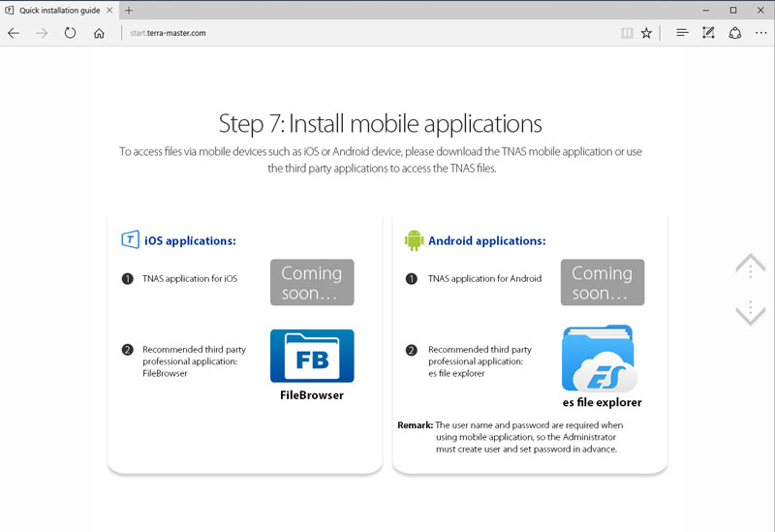775x532 pixels.
Task: Click Coming soon button for Android TNAS app
Action: 602,282
